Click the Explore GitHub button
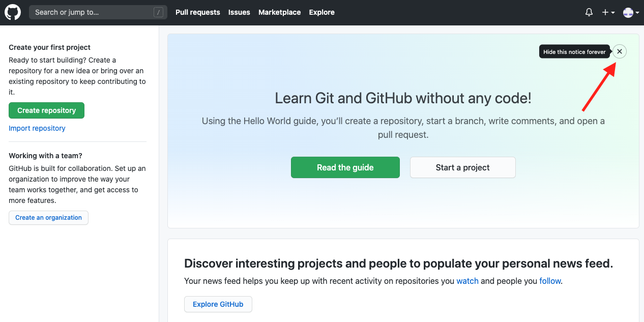Viewport: 644px width, 322px height. click(218, 304)
